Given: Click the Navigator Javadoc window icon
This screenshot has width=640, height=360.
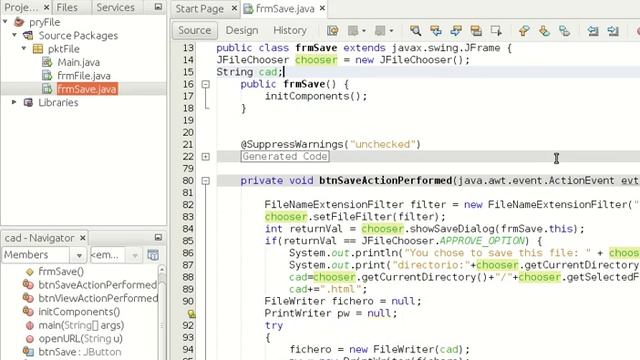Looking at the screenshot, I should (x=153, y=255).
